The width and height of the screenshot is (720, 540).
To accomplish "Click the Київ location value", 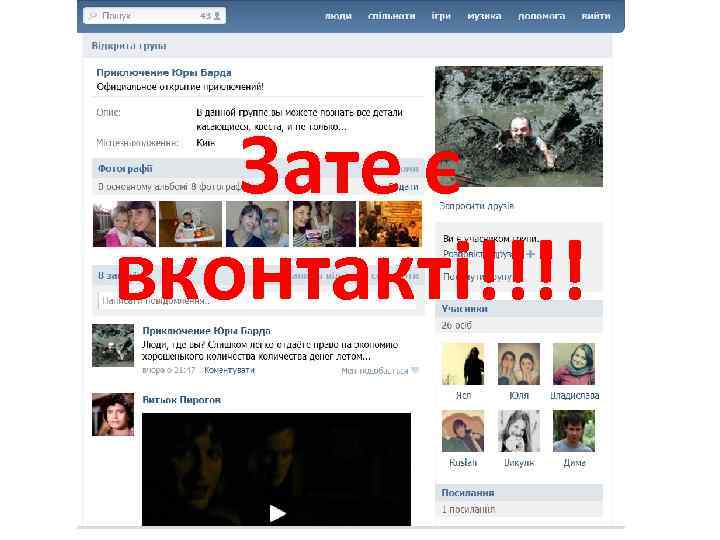I will pyautogui.click(x=205, y=143).
